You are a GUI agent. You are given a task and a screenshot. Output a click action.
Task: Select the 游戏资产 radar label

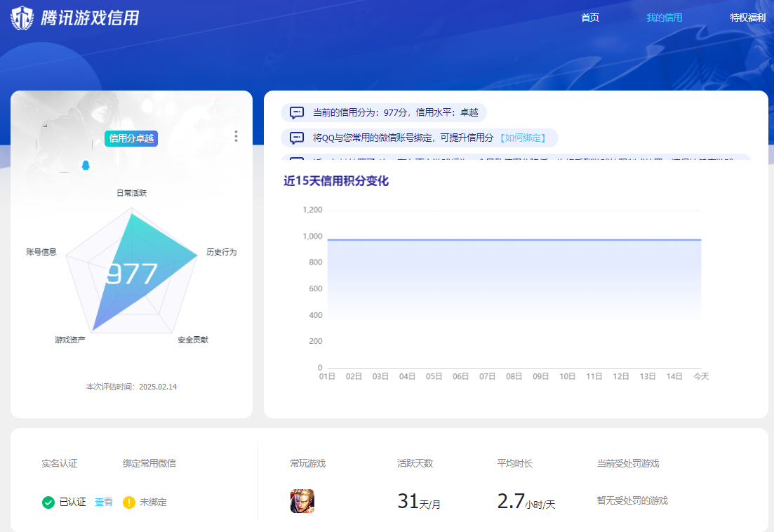70,340
